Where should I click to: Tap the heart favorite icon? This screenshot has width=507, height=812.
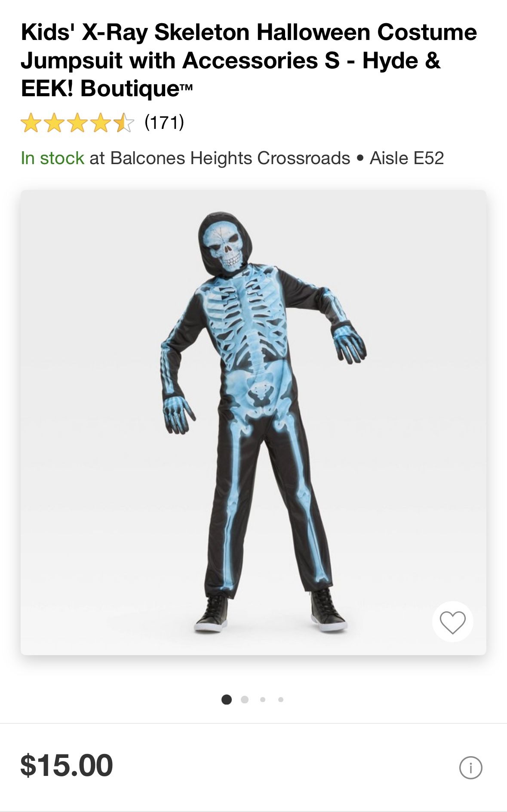click(x=452, y=622)
